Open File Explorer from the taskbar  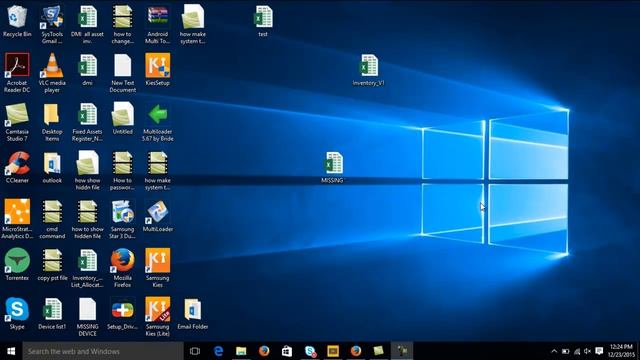241,351
